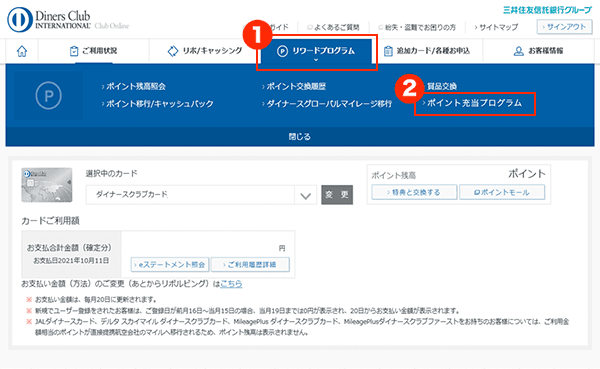Click the clipboard icon beside ご利用状況
Screen dimensions: 600x369
(74, 51)
